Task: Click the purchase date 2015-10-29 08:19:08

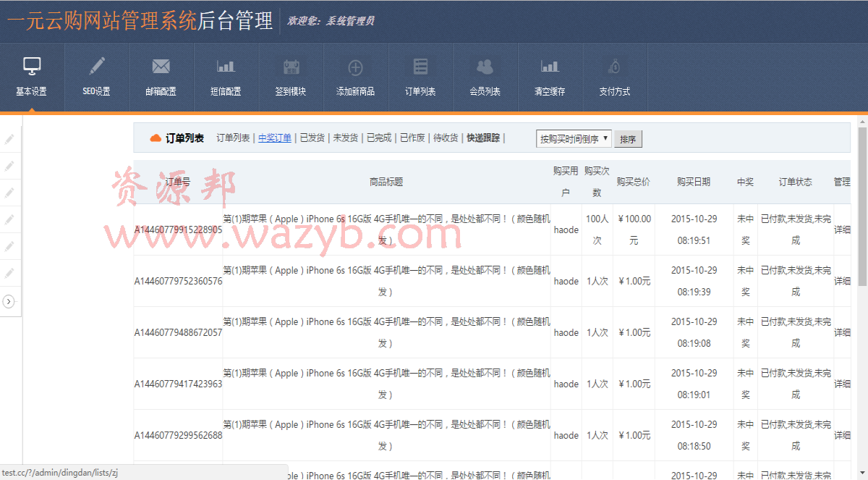Action: pyautogui.click(x=694, y=332)
